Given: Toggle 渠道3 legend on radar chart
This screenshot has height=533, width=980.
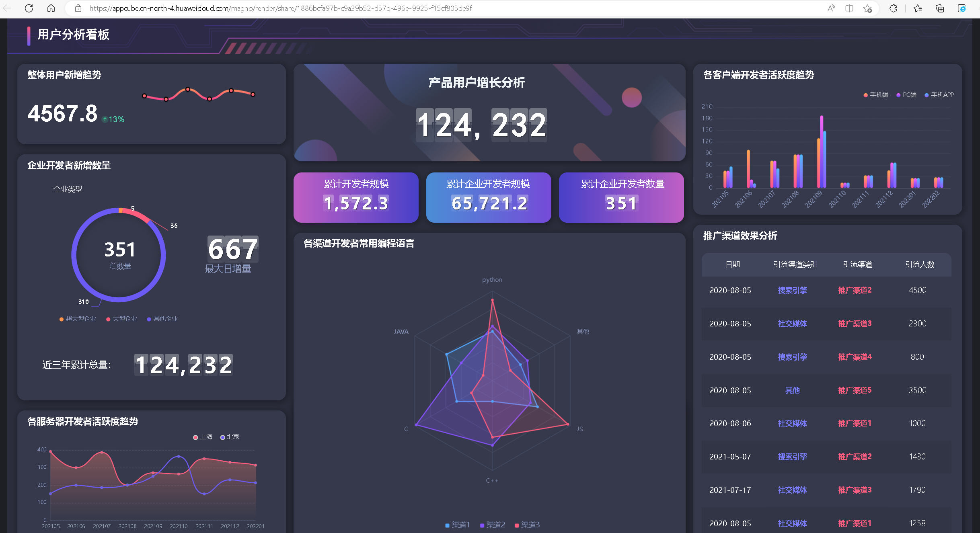Looking at the screenshot, I should [527, 525].
